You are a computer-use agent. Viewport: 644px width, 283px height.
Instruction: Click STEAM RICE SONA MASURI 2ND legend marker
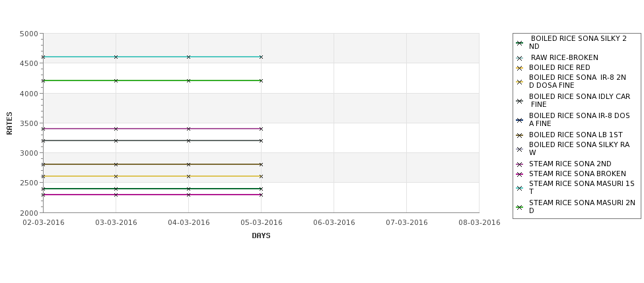point(520,208)
